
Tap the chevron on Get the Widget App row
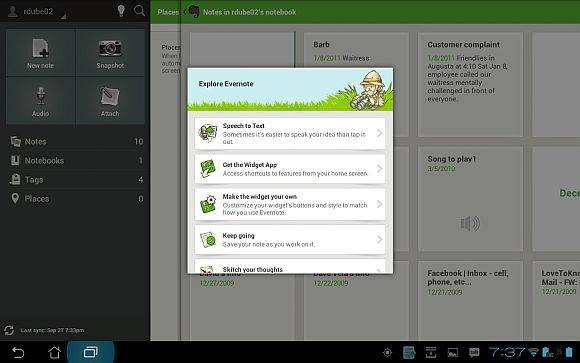[x=380, y=169]
